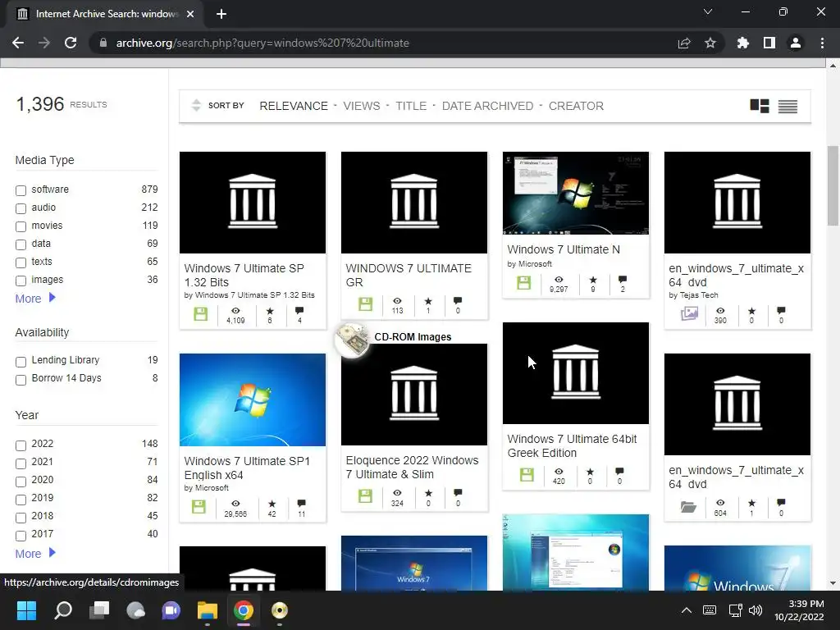Viewport: 840px width, 630px height.
Task: Click the scrollbar up arrow
Action: coord(833,66)
